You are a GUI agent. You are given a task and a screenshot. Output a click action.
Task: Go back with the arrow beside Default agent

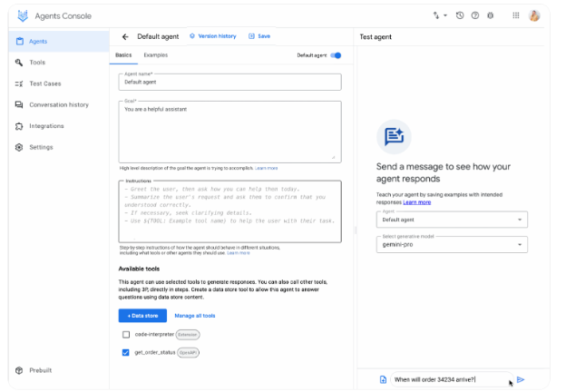(125, 36)
